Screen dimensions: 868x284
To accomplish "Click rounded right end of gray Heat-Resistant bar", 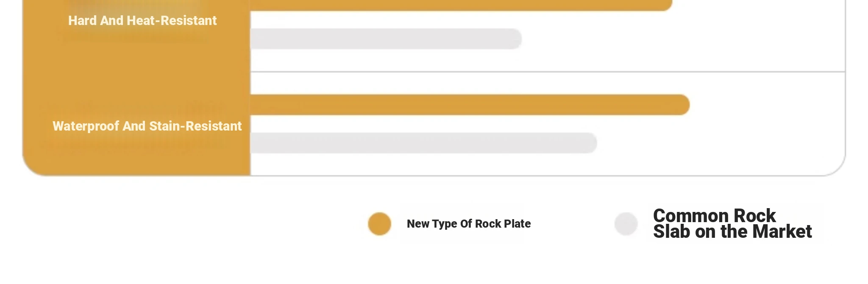I will pyautogui.click(x=515, y=39).
